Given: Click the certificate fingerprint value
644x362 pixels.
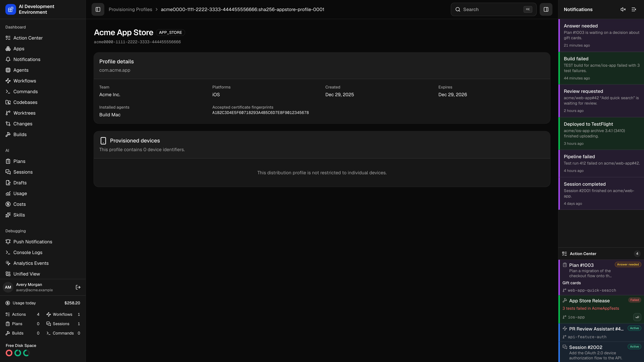Looking at the screenshot, I should pos(260,113).
